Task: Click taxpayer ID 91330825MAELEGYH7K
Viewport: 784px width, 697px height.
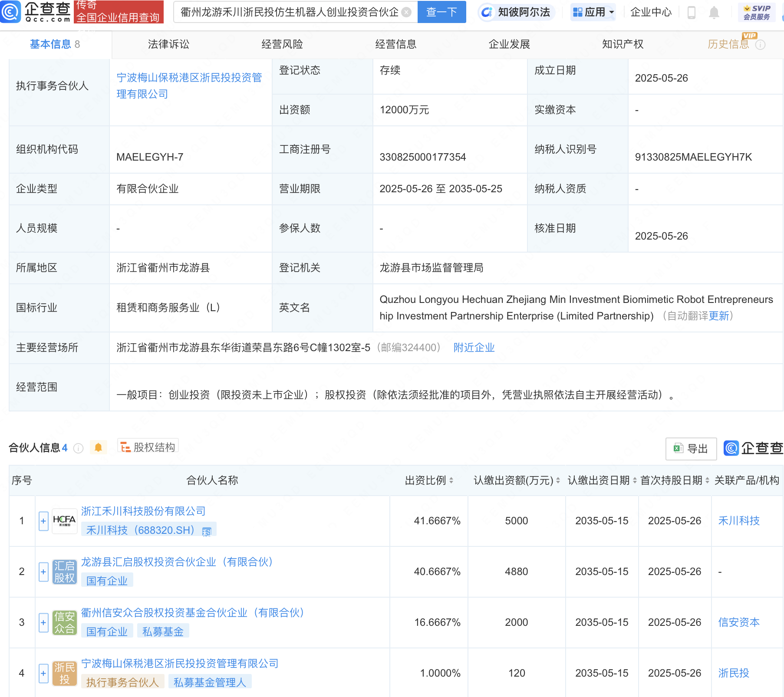Action: [x=693, y=157]
